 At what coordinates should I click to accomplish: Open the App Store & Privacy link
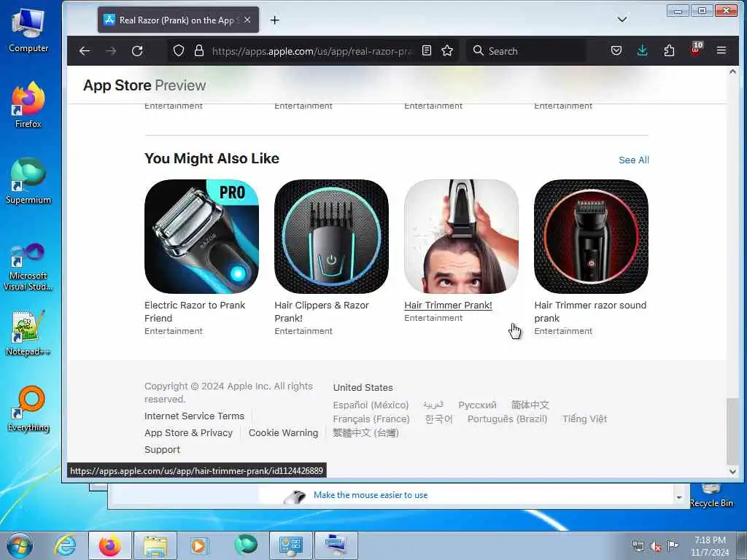point(189,433)
